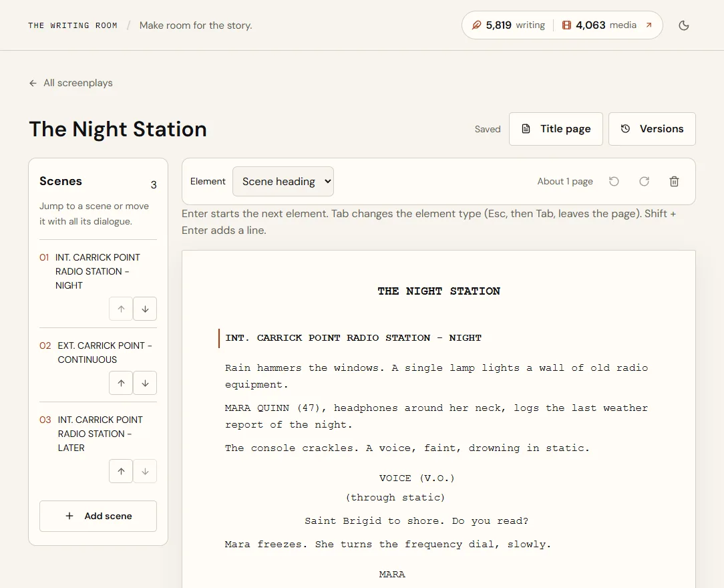Viewport: 724px width, 588px height.
Task: Move scene 03 up
Action: 121,471
